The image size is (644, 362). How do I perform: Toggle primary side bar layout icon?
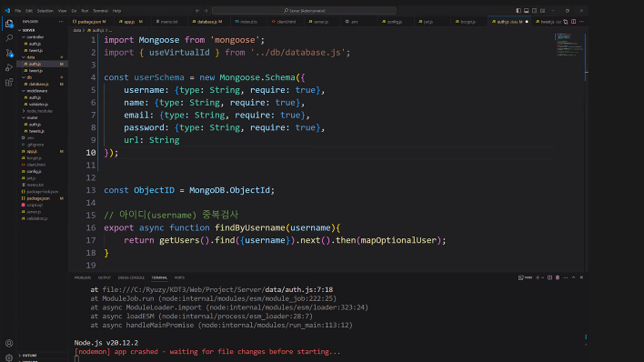click(518, 11)
